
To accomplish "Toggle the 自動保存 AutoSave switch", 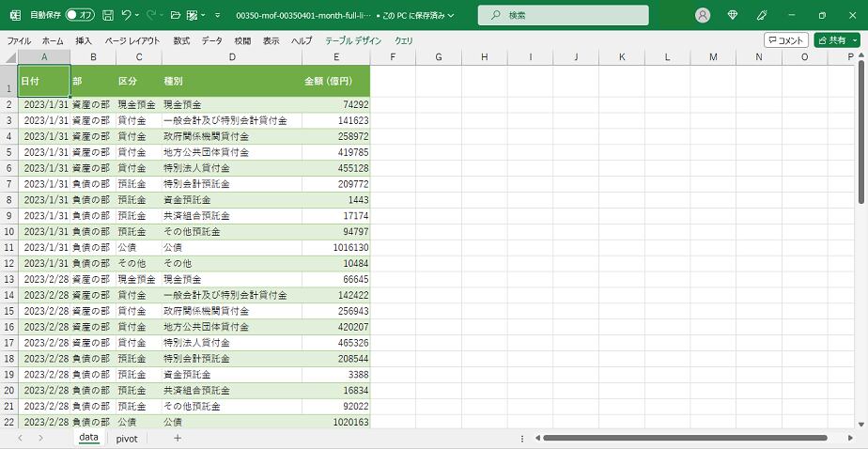I will (x=79, y=15).
